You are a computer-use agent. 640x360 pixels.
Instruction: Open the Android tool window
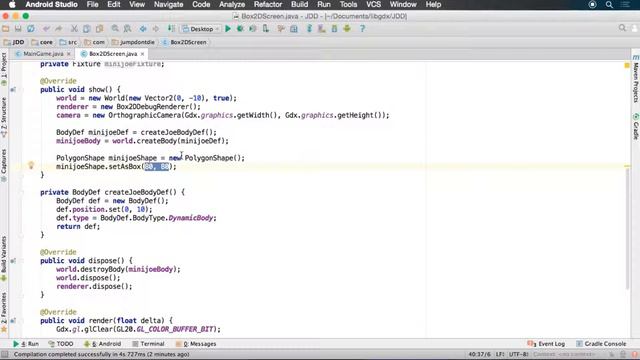[102, 344]
